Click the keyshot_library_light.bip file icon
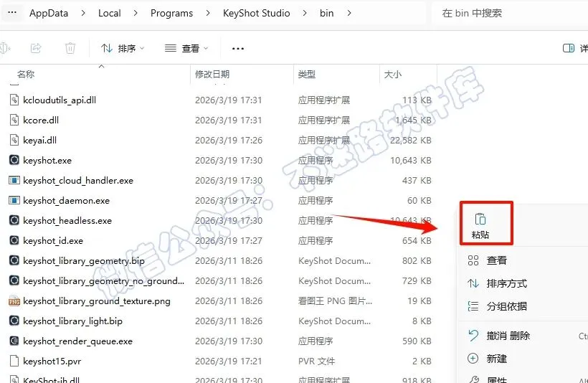Image resolution: width=588 pixels, height=383 pixels. tap(14, 321)
